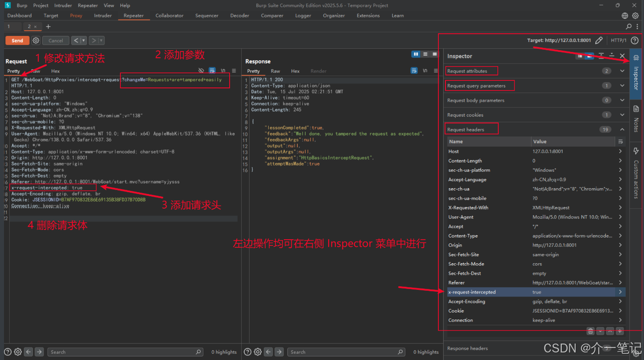Close Repeater tab 2 with its x
The height and width of the screenshot is (360, 644).
[x=36, y=27]
